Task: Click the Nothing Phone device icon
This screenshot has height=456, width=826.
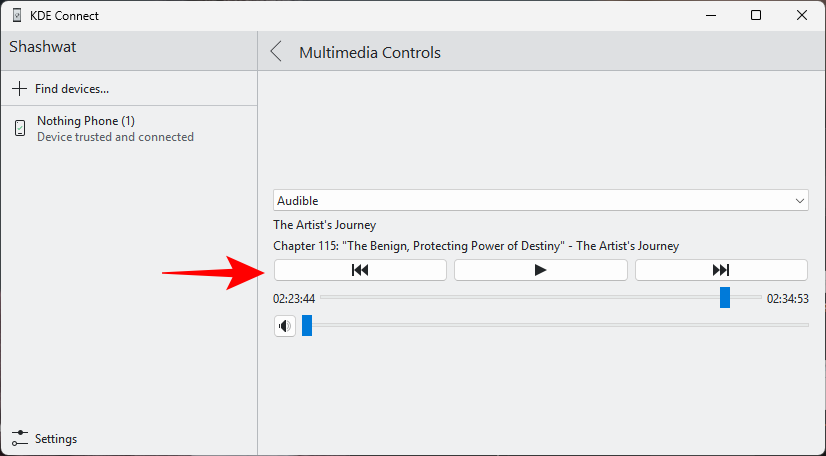Action: pyautogui.click(x=19, y=128)
